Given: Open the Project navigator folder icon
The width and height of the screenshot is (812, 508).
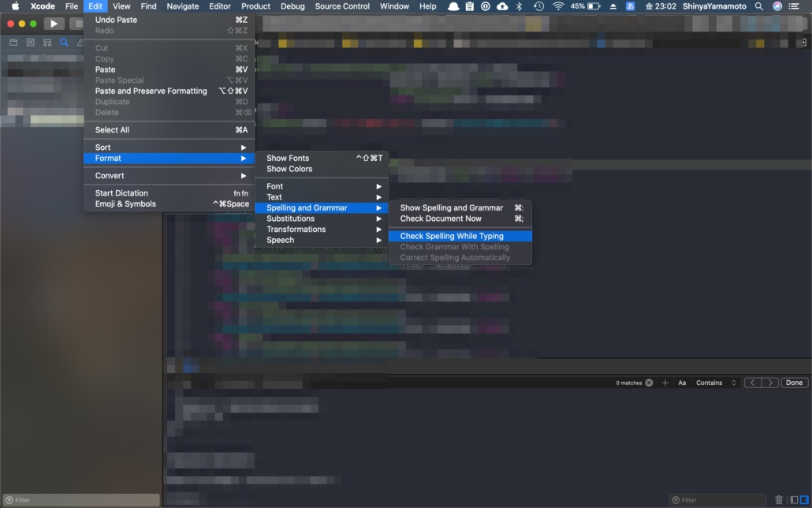Looking at the screenshot, I should coord(13,43).
